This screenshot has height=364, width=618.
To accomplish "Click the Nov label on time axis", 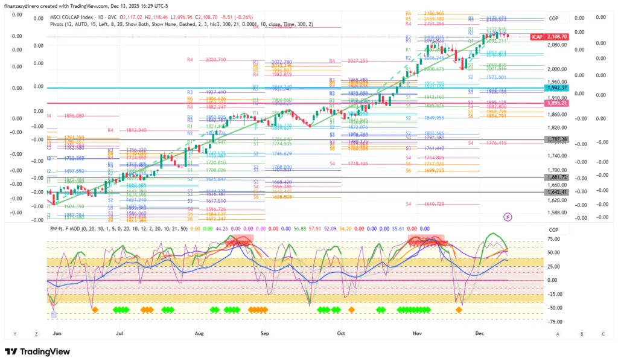I will click(x=417, y=333).
